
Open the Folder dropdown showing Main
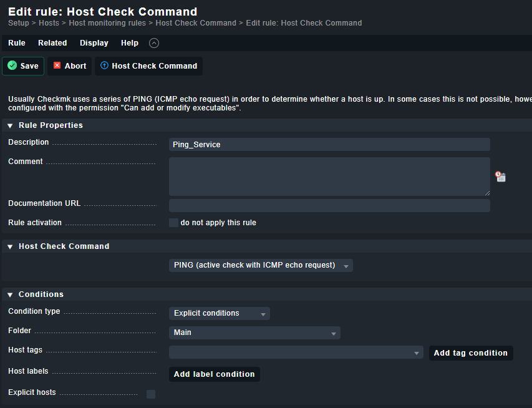[x=255, y=333]
